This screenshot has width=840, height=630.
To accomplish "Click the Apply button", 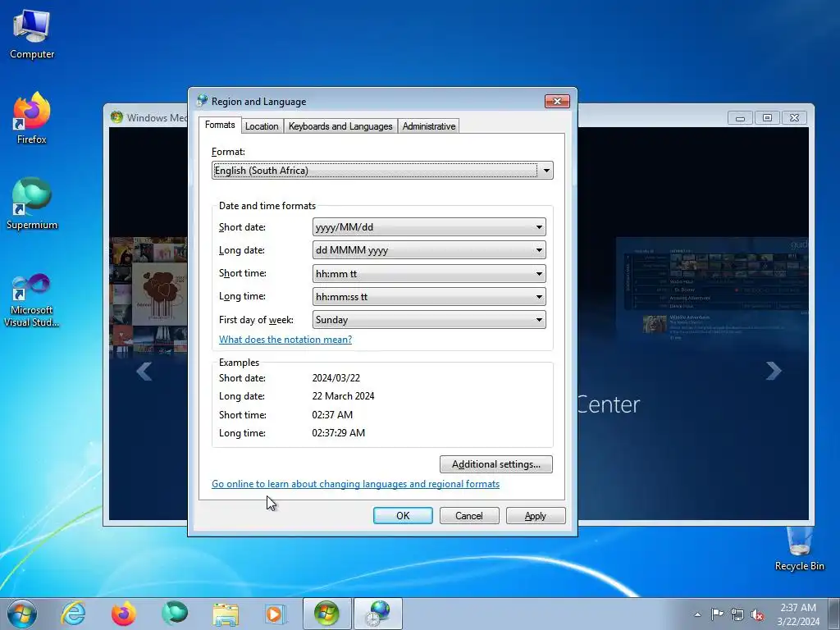I will point(536,516).
